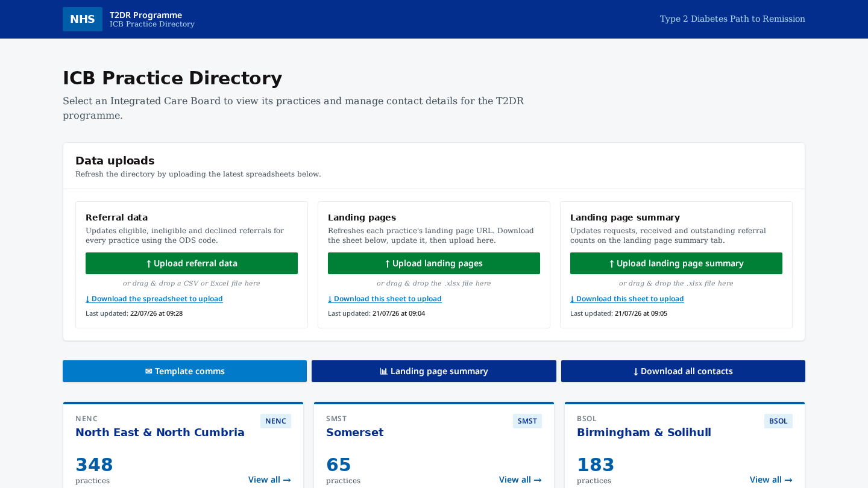Click Upload landing page summary button
Screen dimensions: 868x488
coord(676,263)
